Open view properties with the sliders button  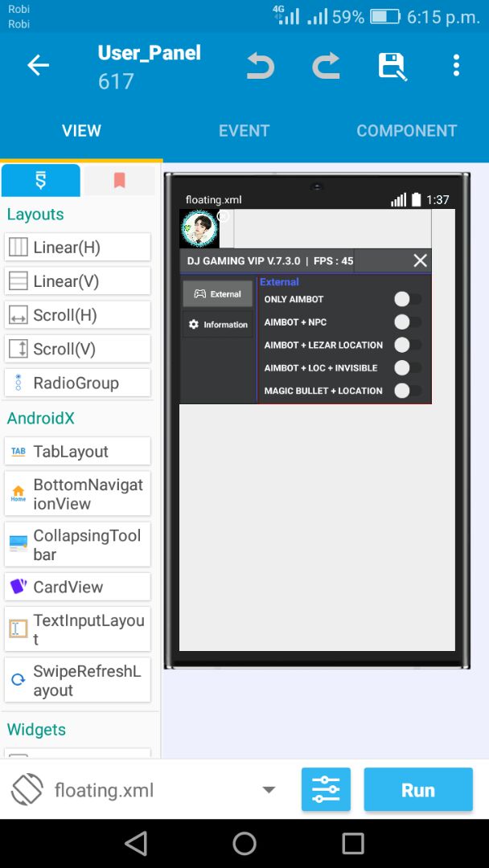coord(326,789)
